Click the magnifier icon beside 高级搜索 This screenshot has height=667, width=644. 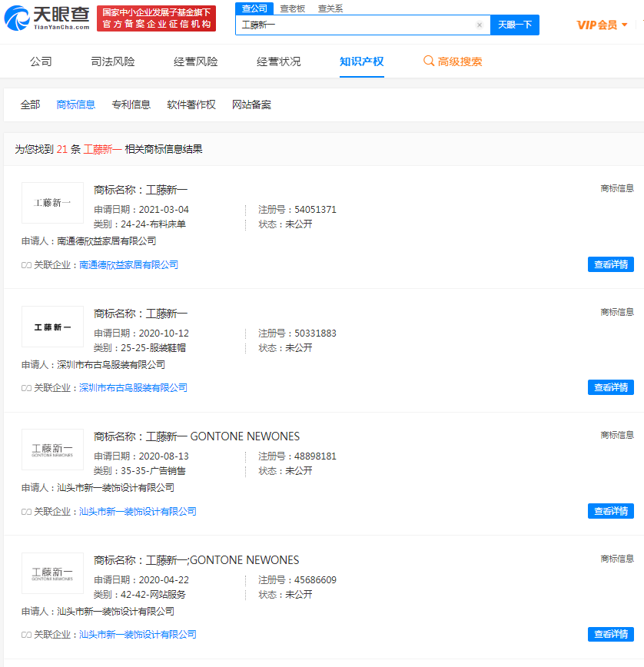click(x=429, y=61)
